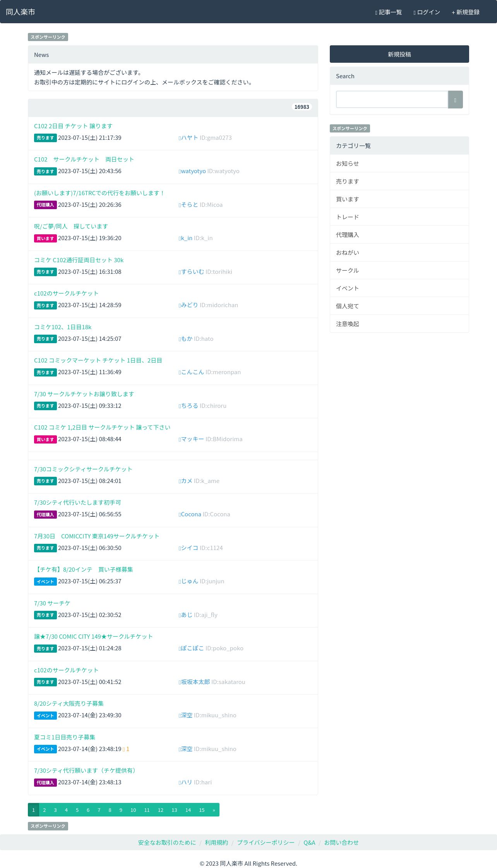
Task: Open 記事一覧 in the top navigation
Action: pos(389,12)
